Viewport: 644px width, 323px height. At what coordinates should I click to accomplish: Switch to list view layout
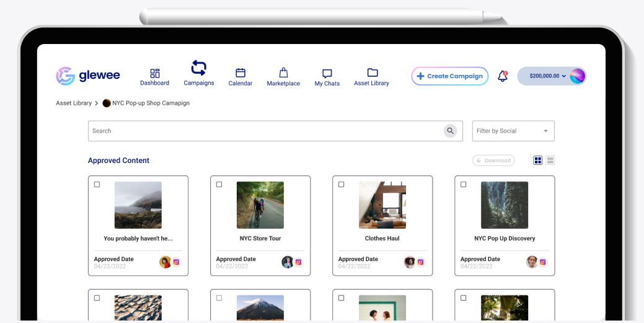[x=550, y=161]
